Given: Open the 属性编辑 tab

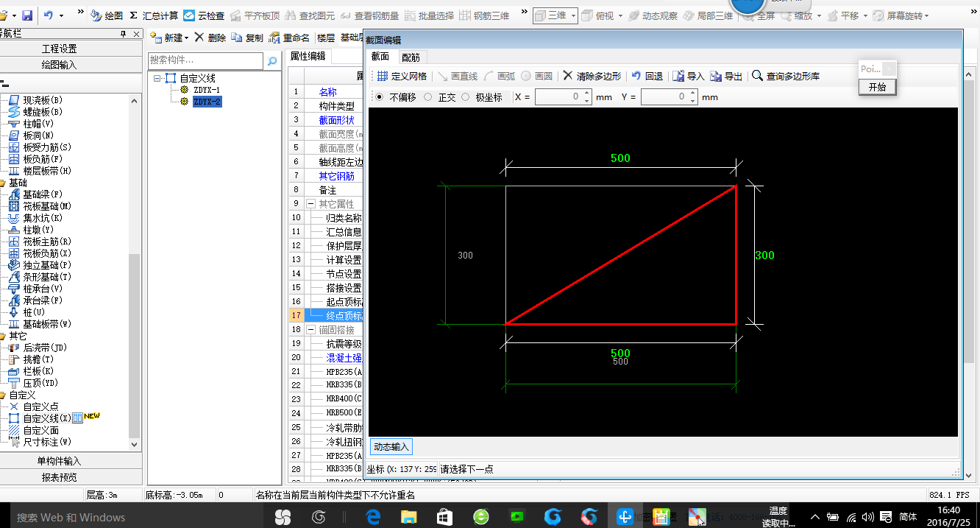Looking at the screenshot, I should 308,56.
